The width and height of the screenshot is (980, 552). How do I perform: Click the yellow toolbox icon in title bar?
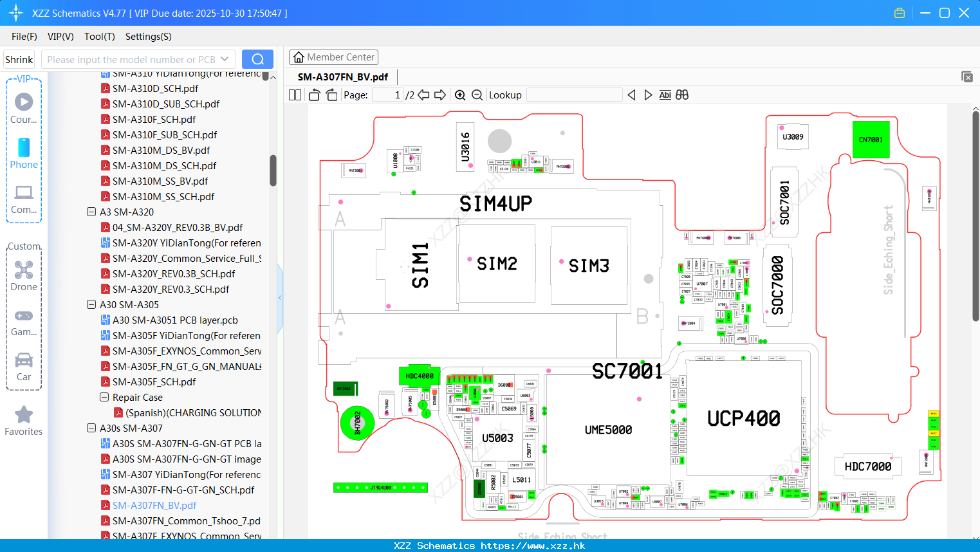[x=900, y=13]
